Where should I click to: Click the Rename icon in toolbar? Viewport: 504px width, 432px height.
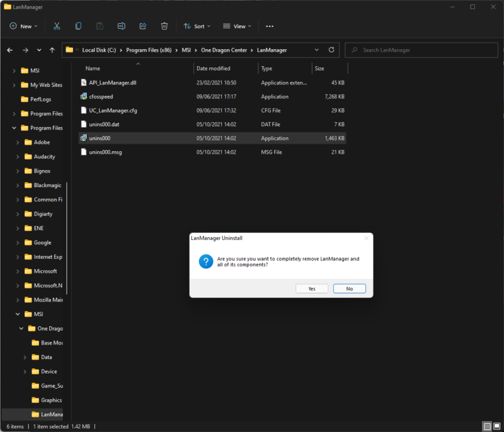point(121,26)
